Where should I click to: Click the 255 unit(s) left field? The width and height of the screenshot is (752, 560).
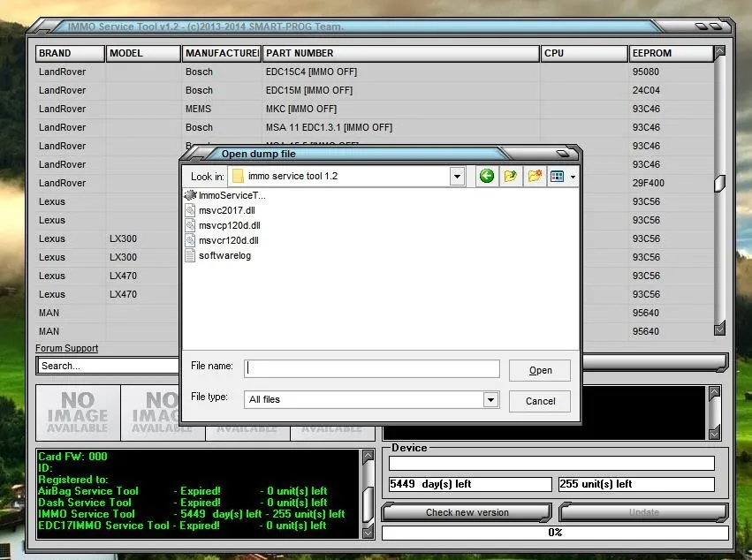click(x=636, y=484)
